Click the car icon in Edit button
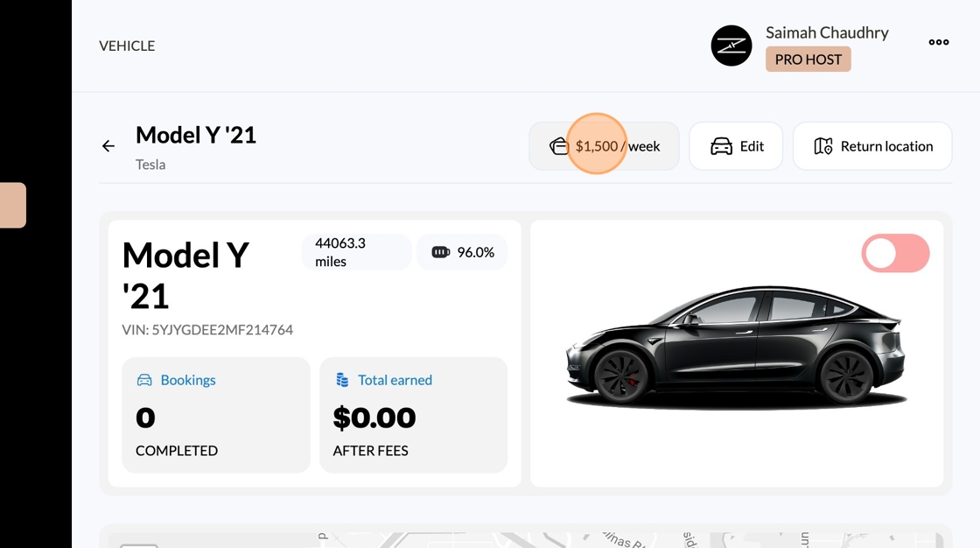Image resolution: width=980 pixels, height=548 pixels. (x=721, y=146)
